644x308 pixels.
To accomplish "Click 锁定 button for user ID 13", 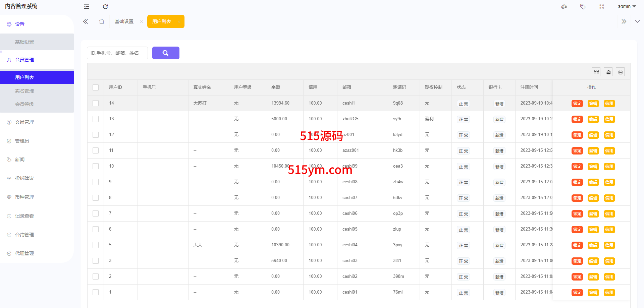I will pyautogui.click(x=577, y=119).
